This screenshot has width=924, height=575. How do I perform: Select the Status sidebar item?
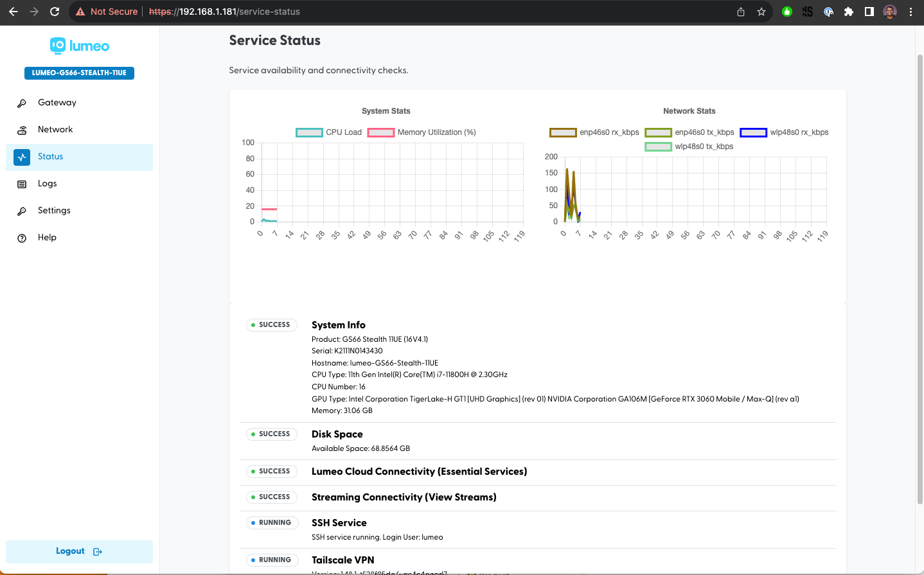click(79, 157)
